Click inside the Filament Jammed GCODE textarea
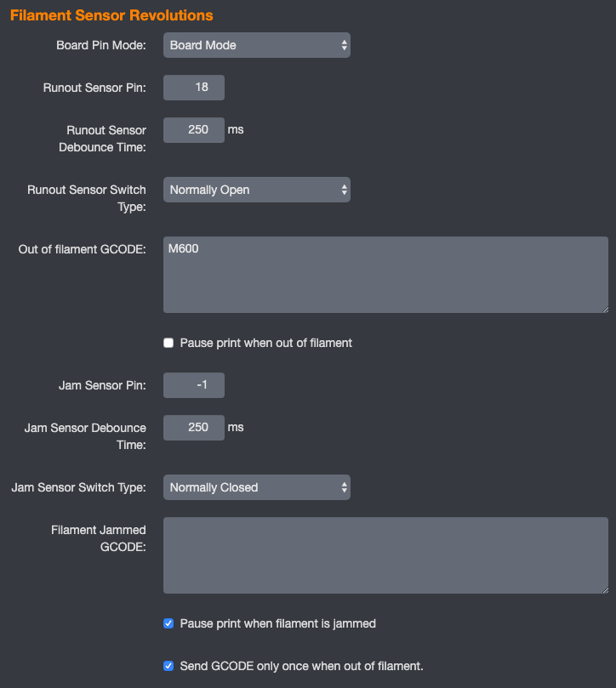 [385, 555]
